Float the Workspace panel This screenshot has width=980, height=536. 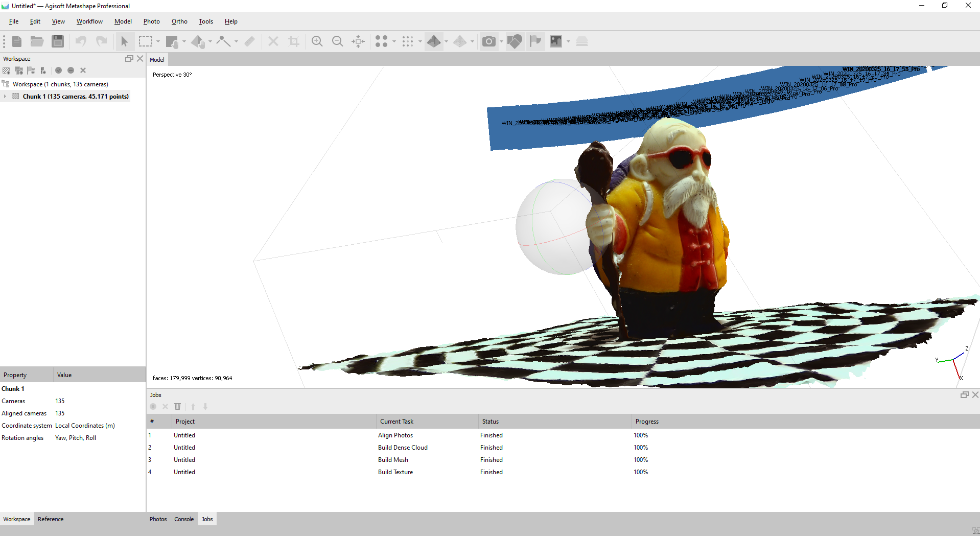(129, 59)
